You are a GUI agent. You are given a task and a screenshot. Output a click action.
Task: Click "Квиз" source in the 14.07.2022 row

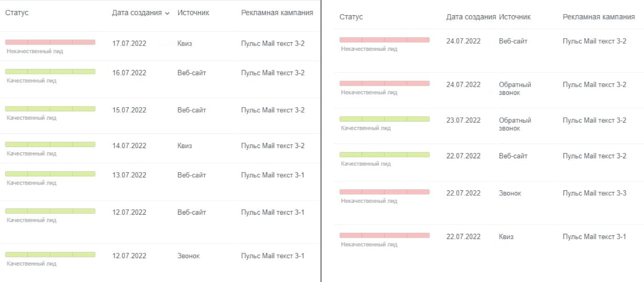(185, 146)
